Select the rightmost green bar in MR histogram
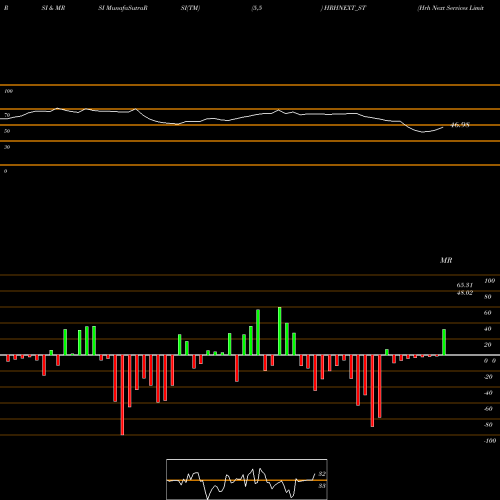 pos(444,342)
